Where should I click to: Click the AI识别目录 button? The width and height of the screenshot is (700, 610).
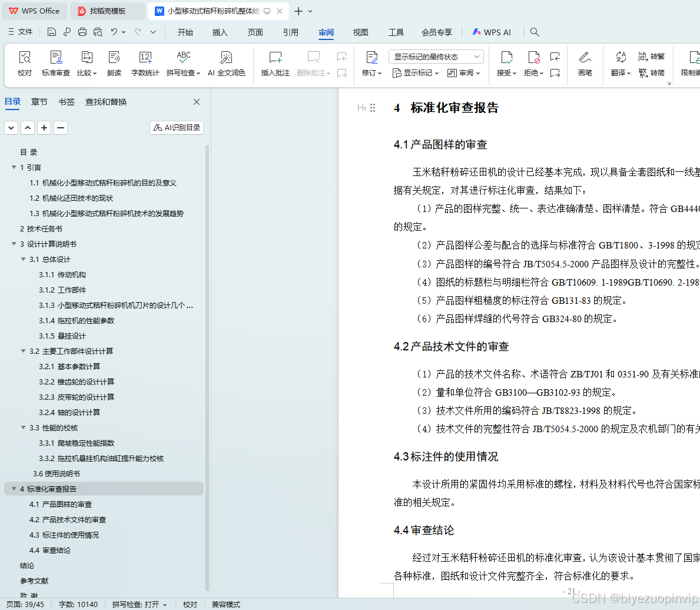pyautogui.click(x=177, y=128)
